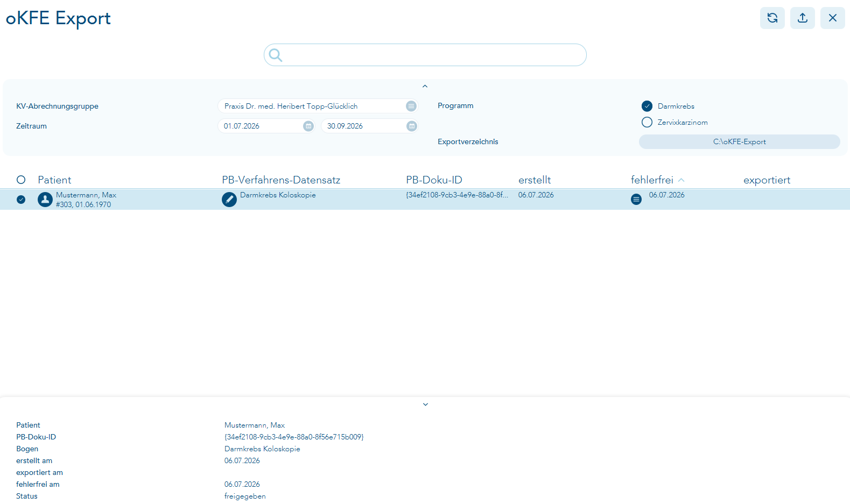Click the C:\oKFE-Export directory button
The width and height of the screenshot is (850, 504).
(x=740, y=141)
